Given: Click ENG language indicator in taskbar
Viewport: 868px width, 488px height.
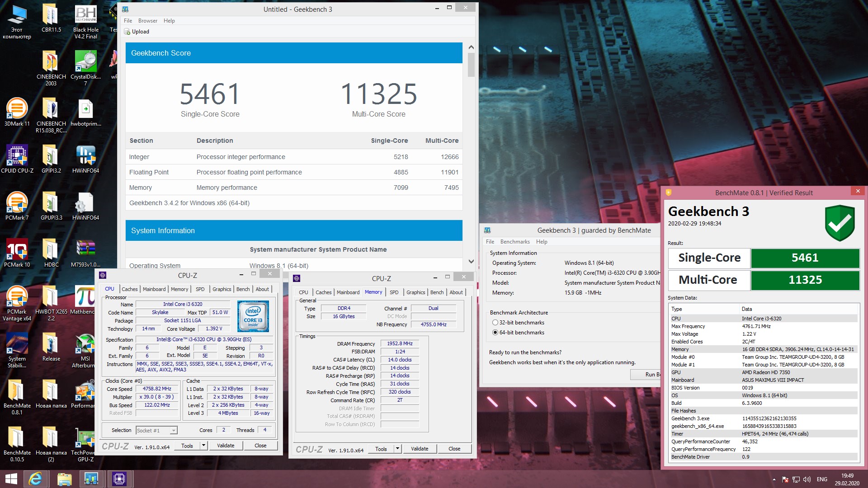Looking at the screenshot, I should tap(822, 479).
